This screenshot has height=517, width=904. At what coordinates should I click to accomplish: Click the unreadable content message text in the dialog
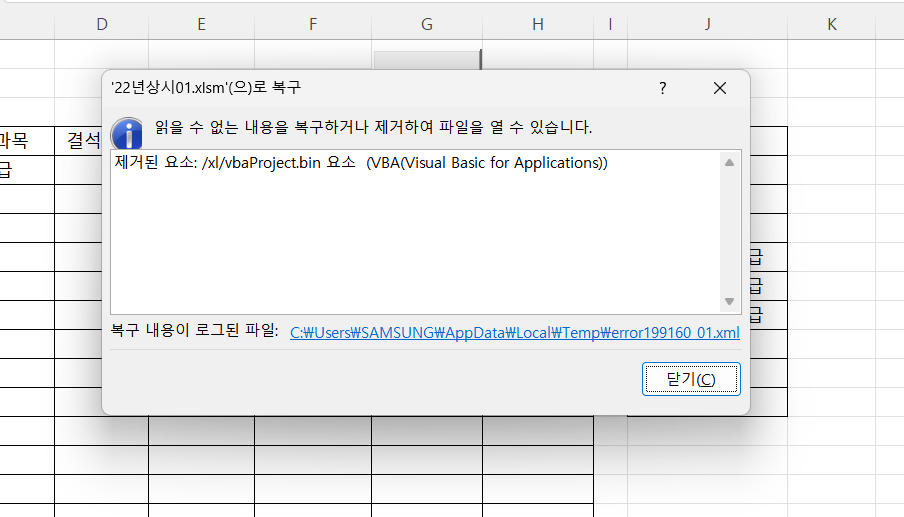coord(373,127)
